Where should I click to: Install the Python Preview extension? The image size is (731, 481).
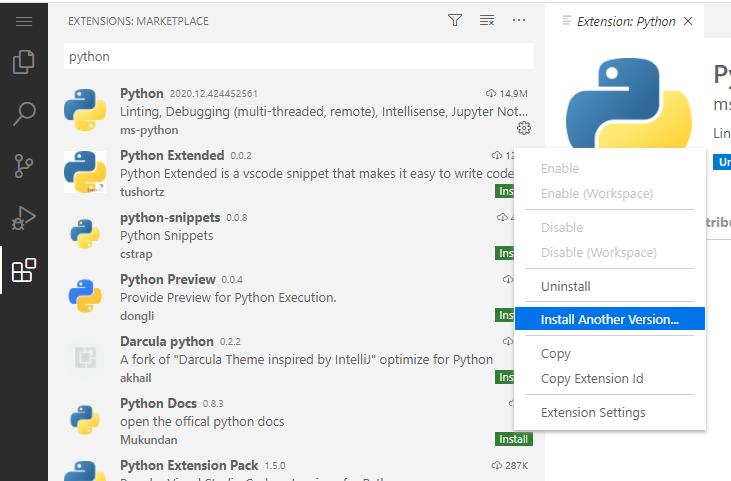coord(504,315)
